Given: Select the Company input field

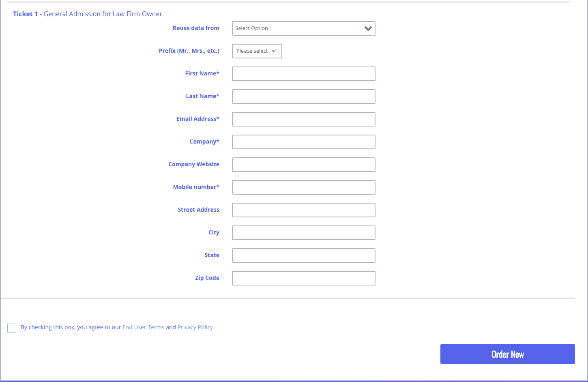Looking at the screenshot, I should click(x=303, y=142).
